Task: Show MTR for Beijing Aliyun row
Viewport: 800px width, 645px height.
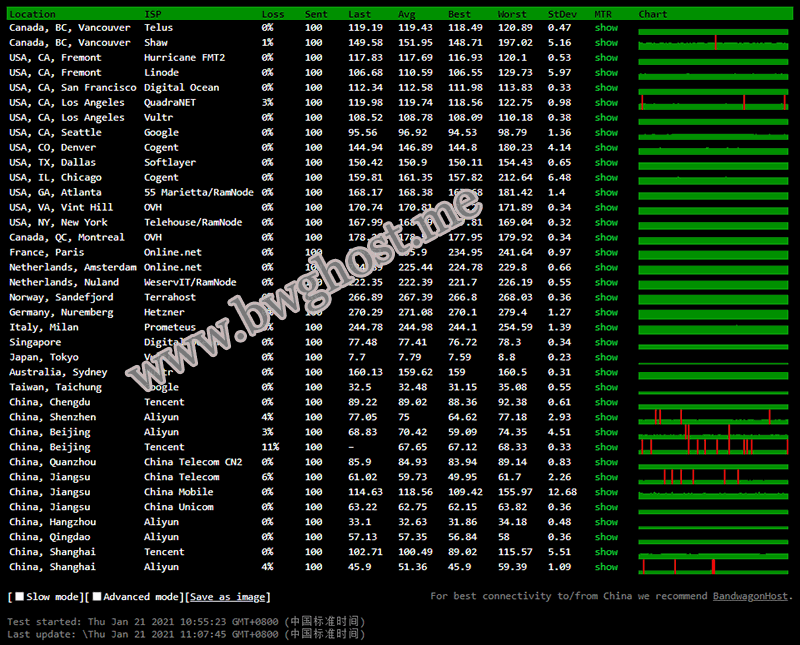Action: pos(606,432)
